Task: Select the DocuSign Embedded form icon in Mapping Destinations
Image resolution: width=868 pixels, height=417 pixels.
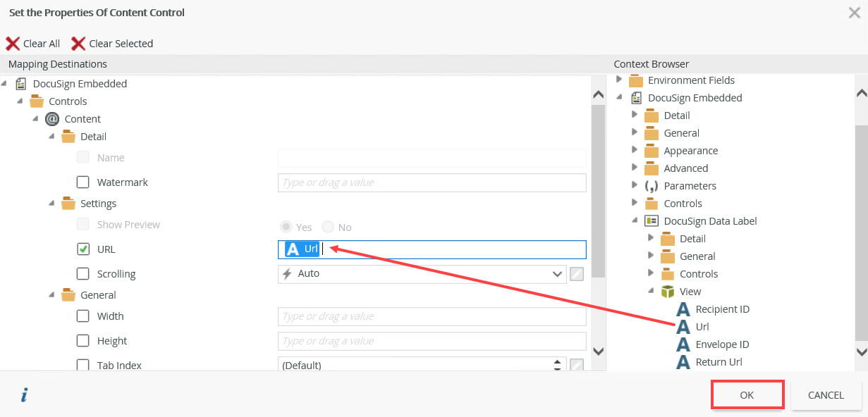Action: point(21,84)
